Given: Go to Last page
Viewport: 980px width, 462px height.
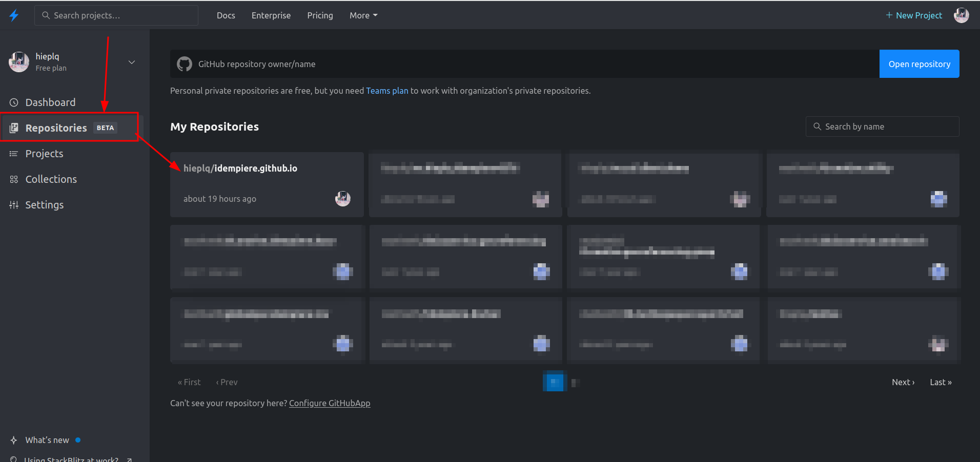Looking at the screenshot, I should click(x=941, y=382).
